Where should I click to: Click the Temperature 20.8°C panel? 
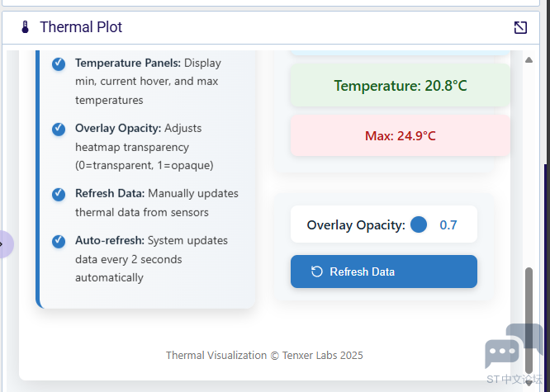point(401,85)
